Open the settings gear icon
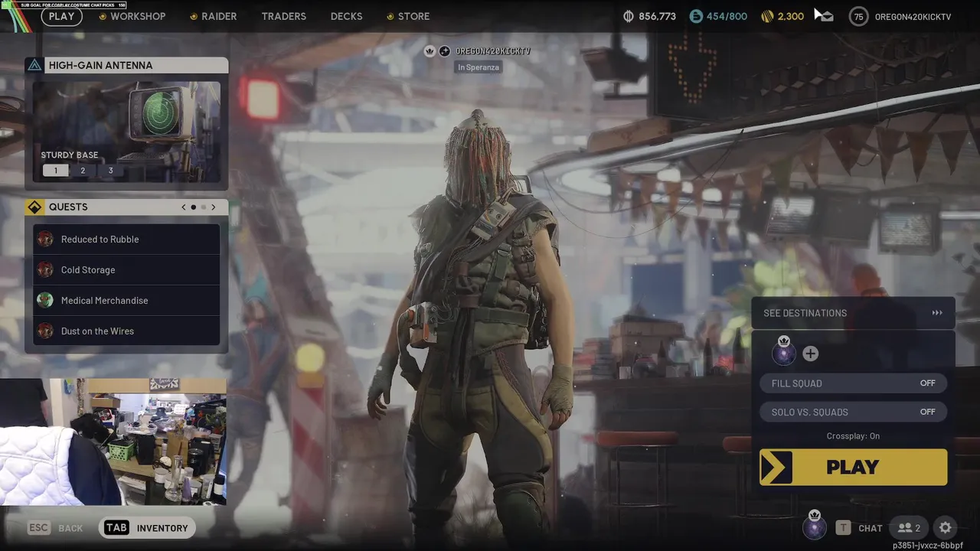 tap(946, 528)
